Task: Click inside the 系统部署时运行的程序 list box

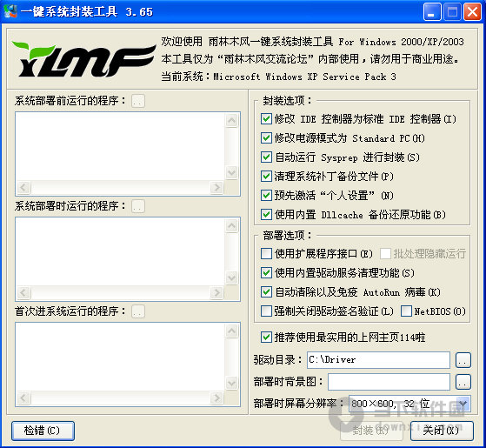Action: [120, 251]
